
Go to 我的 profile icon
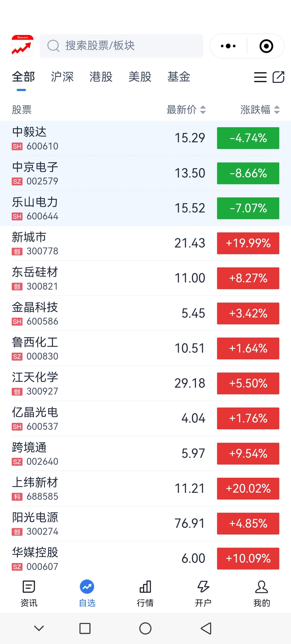[x=262, y=586]
